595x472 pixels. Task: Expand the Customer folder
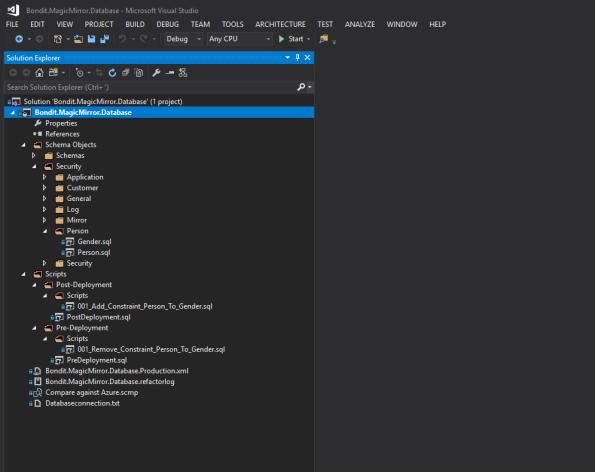click(x=45, y=188)
